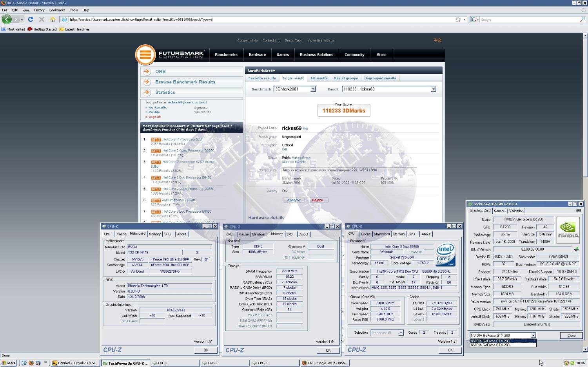Open the search engine chooser dropdown

pos(475,19)
